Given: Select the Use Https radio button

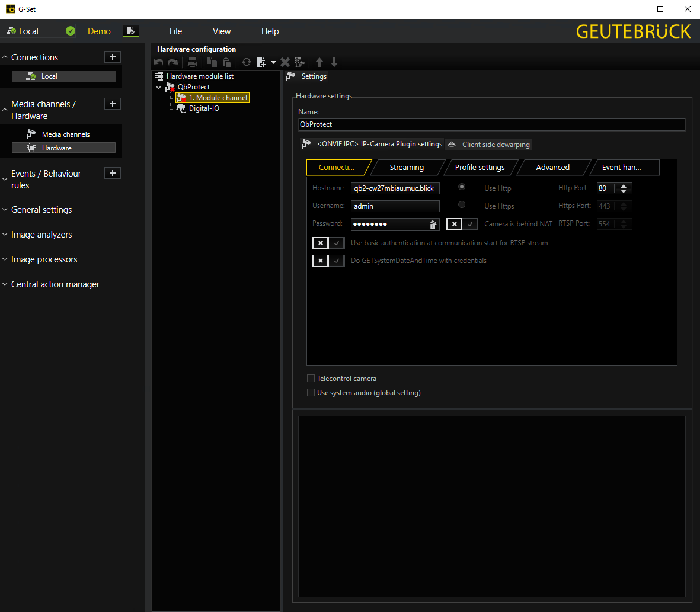Looking at the screenshot, I should click(x=462, y=205).
